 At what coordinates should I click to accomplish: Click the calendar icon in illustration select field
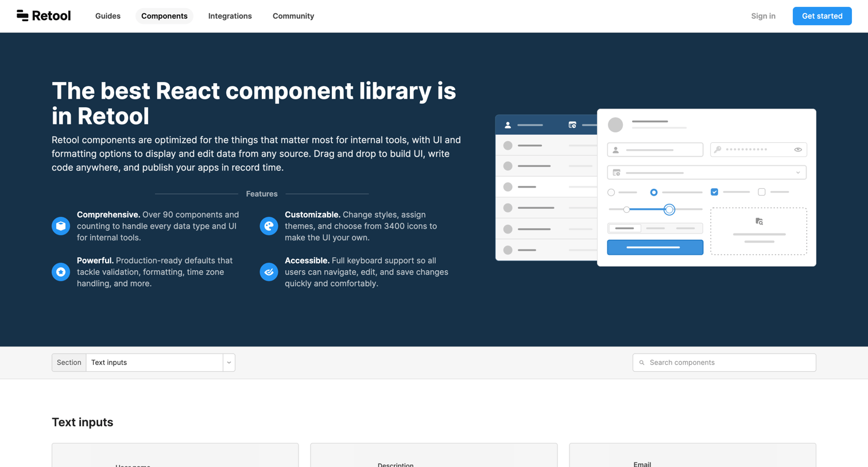[x=617, y=173]
